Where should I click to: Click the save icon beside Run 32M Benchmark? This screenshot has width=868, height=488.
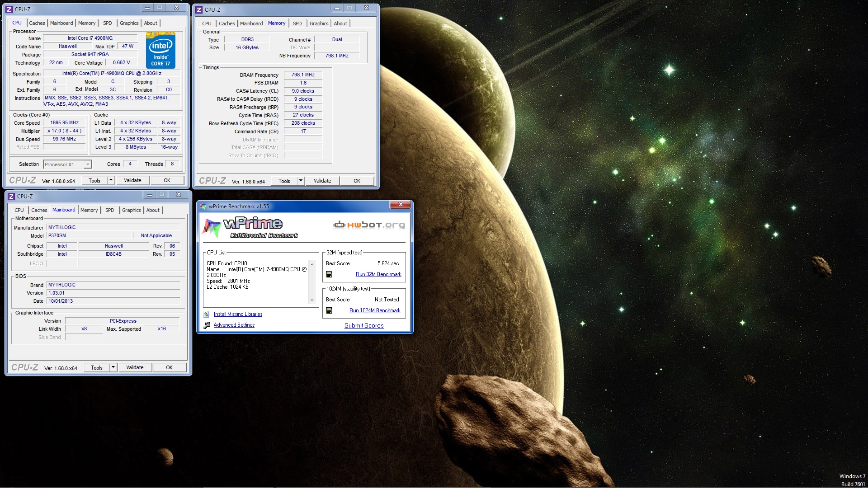329,274
